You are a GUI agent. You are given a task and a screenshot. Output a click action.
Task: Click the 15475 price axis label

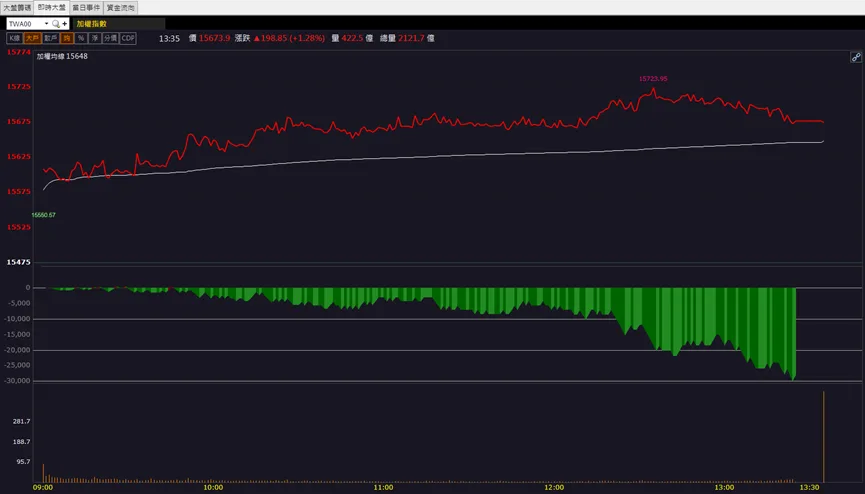coord(18,262)
